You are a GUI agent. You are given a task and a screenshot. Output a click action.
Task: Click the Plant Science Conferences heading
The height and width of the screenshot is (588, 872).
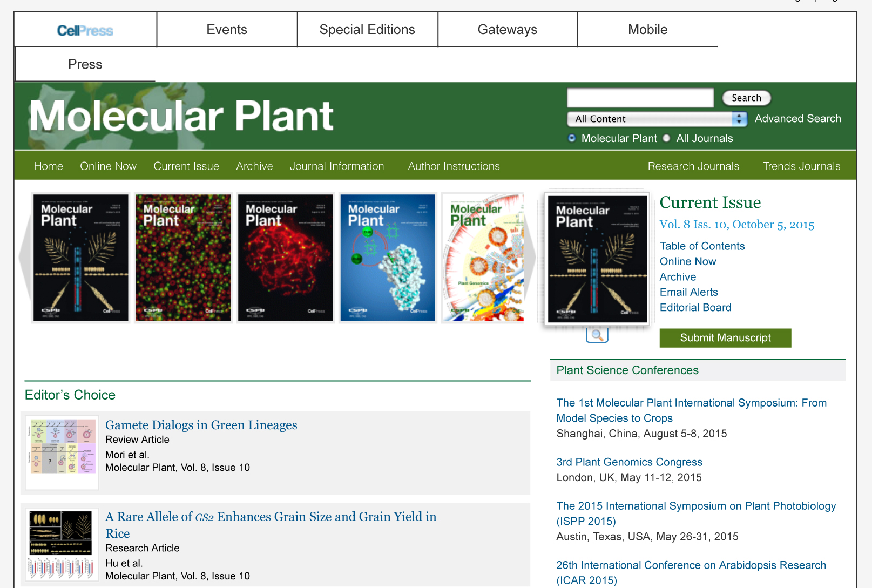tap(627, 370)
